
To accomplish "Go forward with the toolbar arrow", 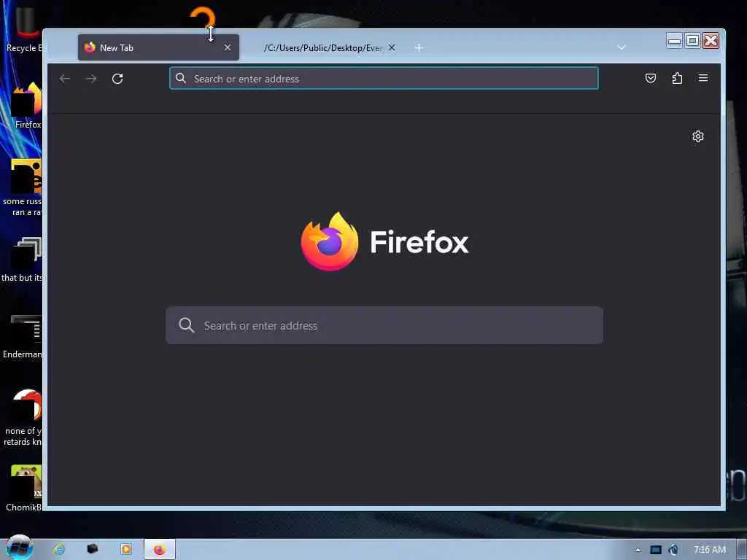I will (x=91, y=79).
